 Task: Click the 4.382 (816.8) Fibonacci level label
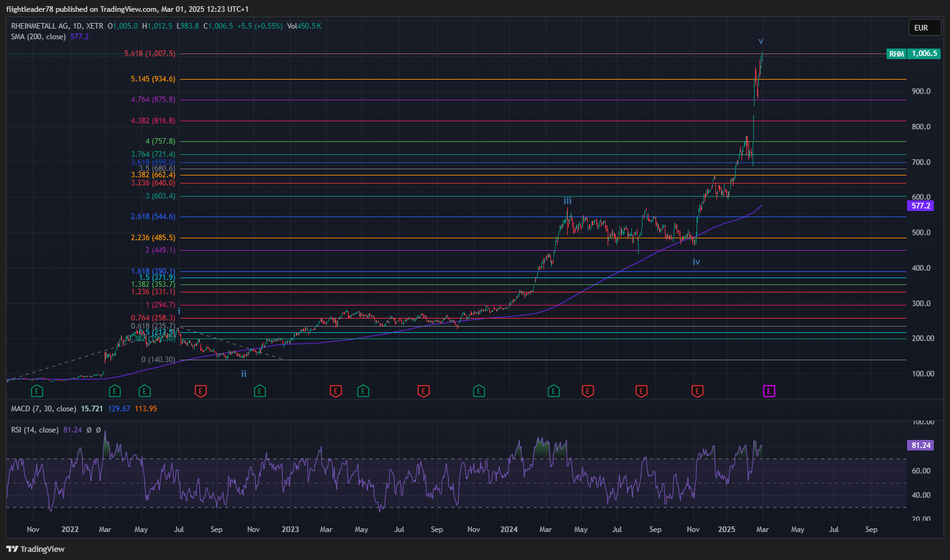(153, 121)
